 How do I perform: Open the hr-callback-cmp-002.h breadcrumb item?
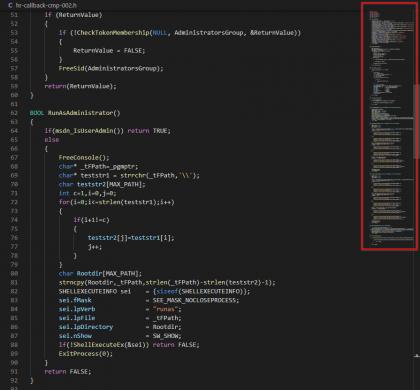tap(46, 5)
